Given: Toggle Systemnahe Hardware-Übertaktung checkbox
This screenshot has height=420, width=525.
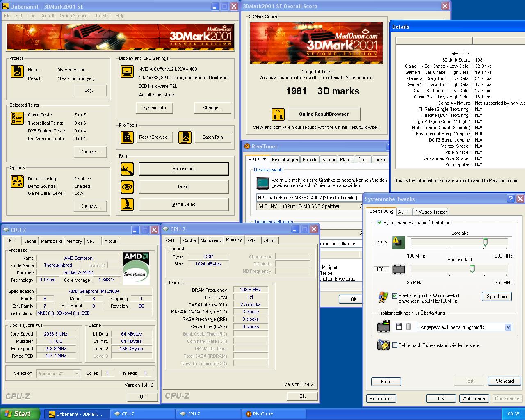Looking at the screenshot, I should tap(379, 223).
